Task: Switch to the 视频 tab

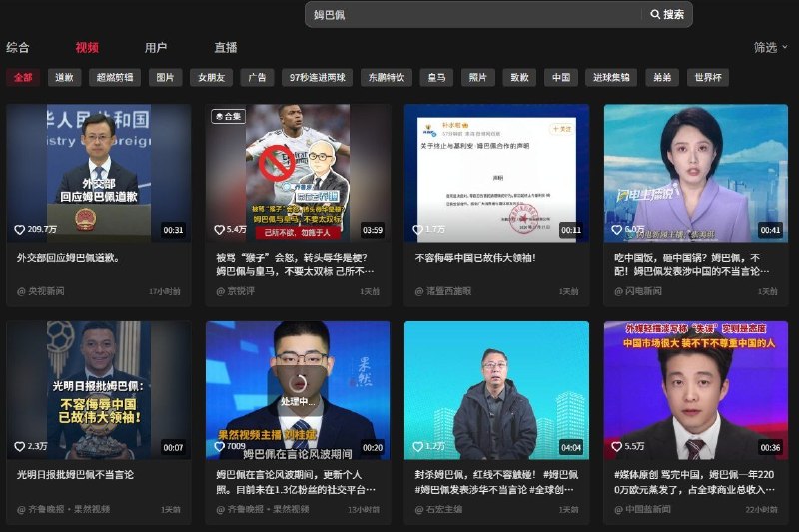Action: [87, 47]
